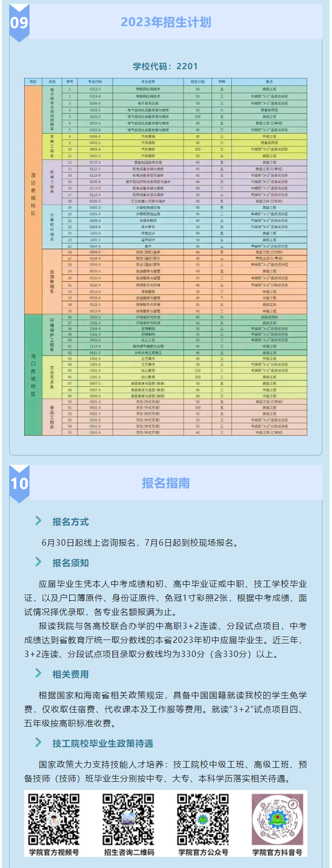The image size is (332, 868).
Task: Click the 家政服务 major name cell
Action: tap(148, 291)
